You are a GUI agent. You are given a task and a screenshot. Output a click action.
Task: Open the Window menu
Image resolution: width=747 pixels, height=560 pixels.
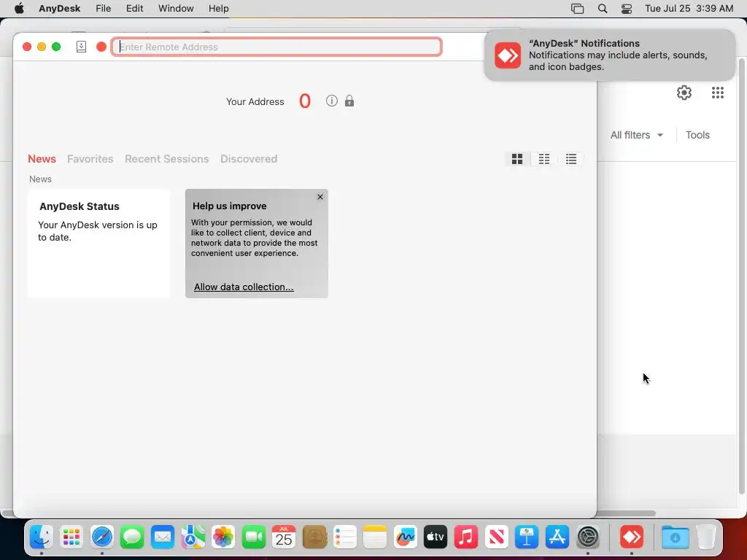click(x=176, y=9)
